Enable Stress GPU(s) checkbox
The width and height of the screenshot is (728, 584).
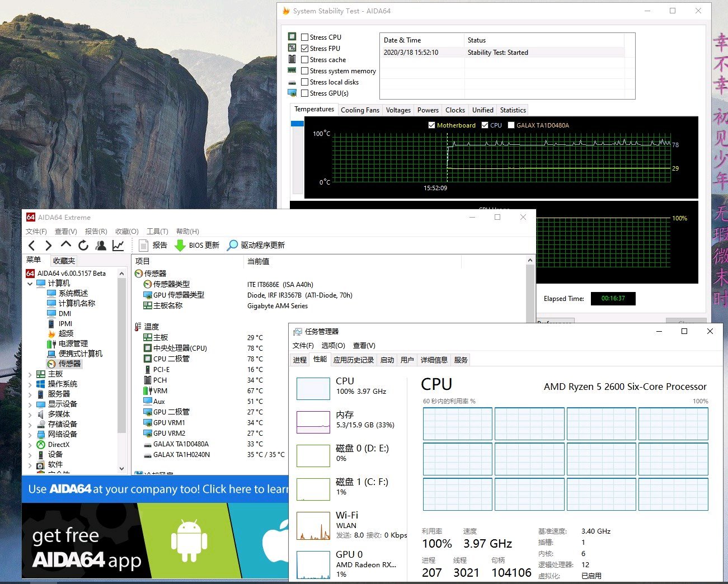point(305,93)
